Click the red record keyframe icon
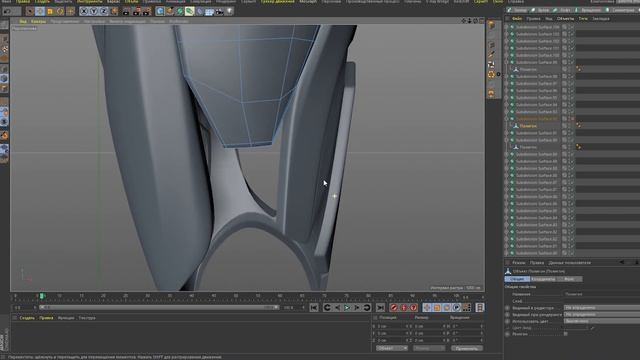This screenshot has width=640, height=360. pos(394,308)
